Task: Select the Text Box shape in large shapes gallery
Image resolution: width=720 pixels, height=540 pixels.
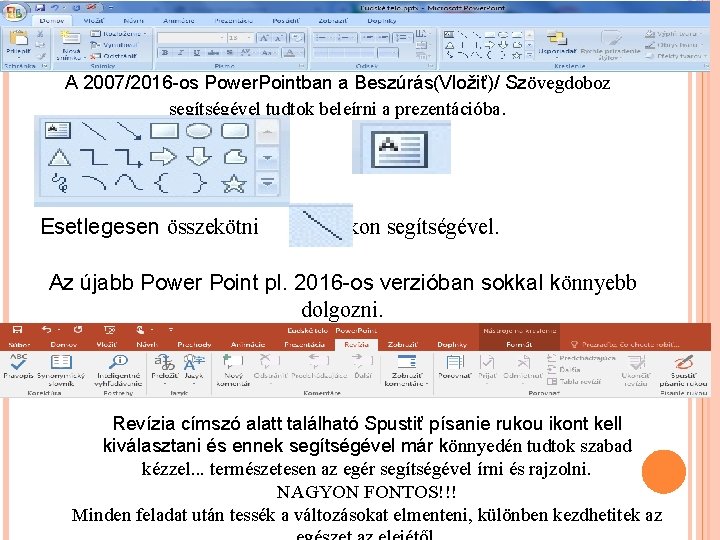Action: [57, 130]
